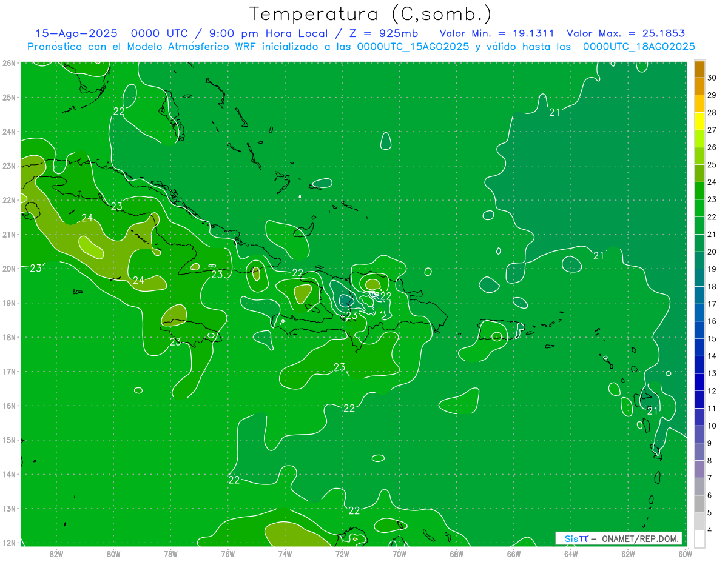This screenshot has height=562, width=728.
Task: Click the "Sisπ" logo text
Action: pos(576,538)
